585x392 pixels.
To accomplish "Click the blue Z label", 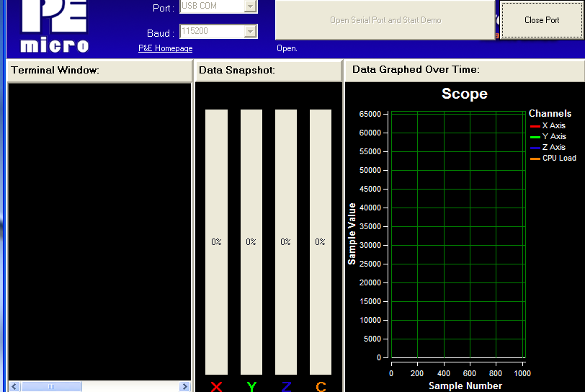I will 286,387.
